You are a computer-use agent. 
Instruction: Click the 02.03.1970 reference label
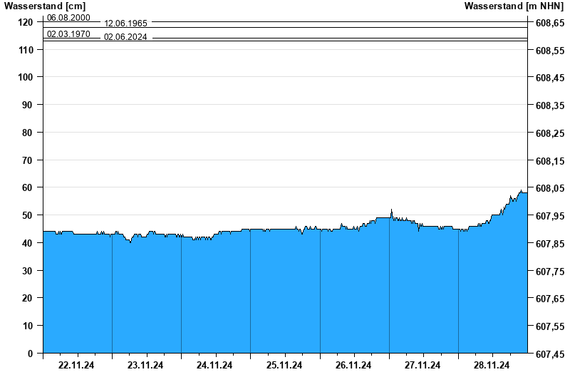click(68, 33)
